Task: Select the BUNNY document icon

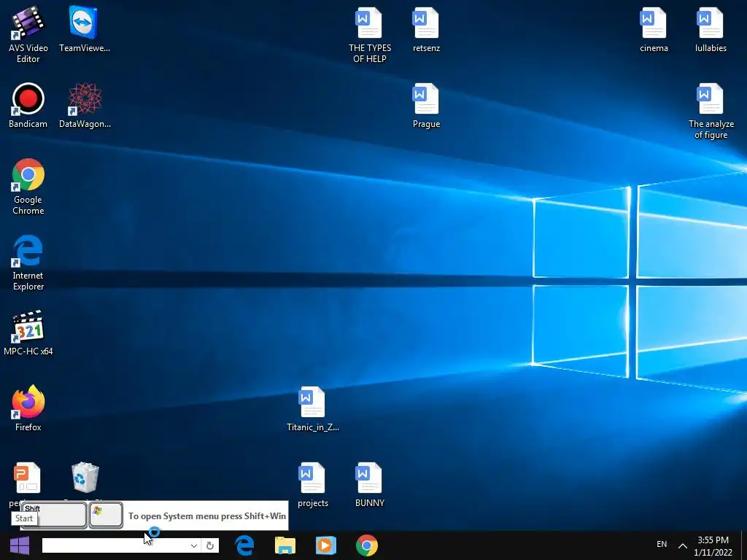Action: [x=370, y=484]
